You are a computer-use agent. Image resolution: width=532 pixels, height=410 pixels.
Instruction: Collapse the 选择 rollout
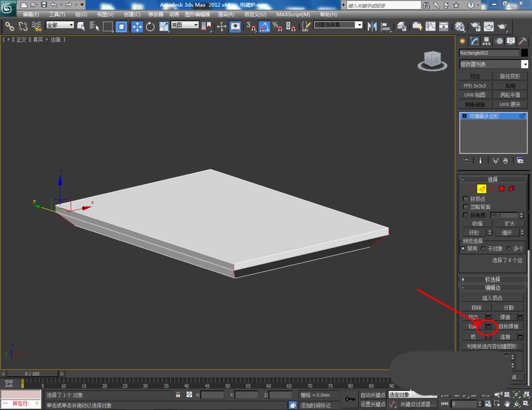(492, 179)
